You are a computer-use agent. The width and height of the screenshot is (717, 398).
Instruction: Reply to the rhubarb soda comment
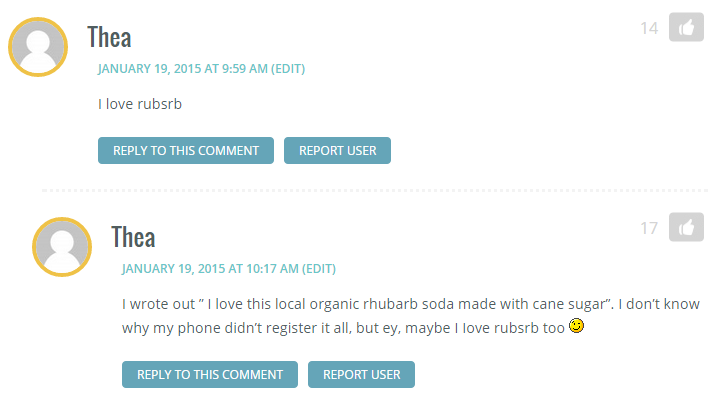click(x=210, y=374)
